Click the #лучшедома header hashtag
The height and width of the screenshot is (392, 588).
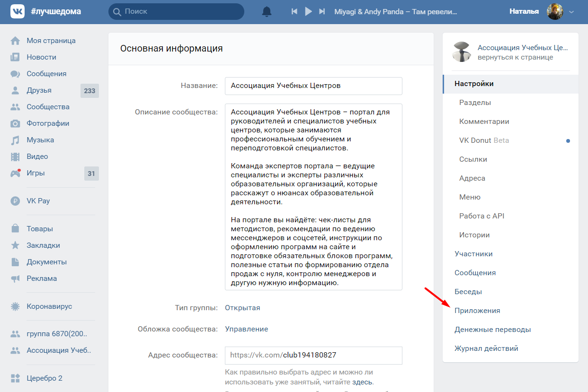56,11
